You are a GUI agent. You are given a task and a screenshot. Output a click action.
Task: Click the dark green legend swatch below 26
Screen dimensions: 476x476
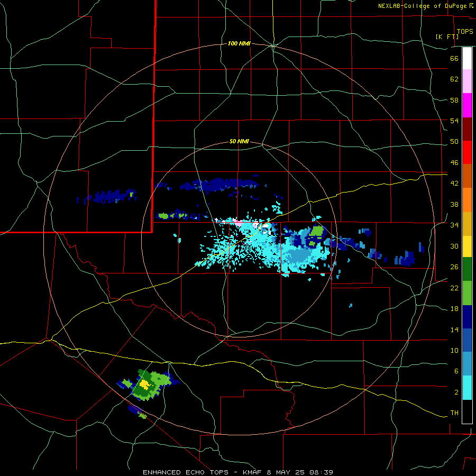click(x=467, y=269)
